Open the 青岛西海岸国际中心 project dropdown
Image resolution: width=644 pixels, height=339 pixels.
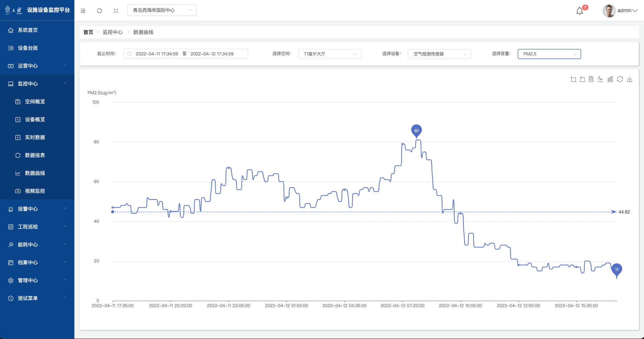(162, 10)
